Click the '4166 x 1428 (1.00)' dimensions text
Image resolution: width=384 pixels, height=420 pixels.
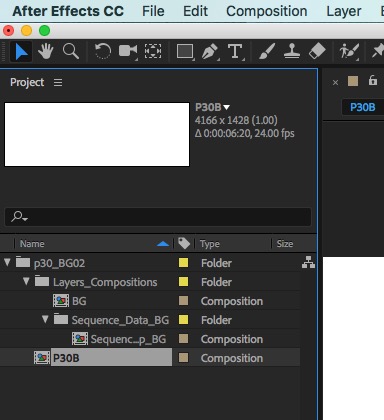coord(236,120)
